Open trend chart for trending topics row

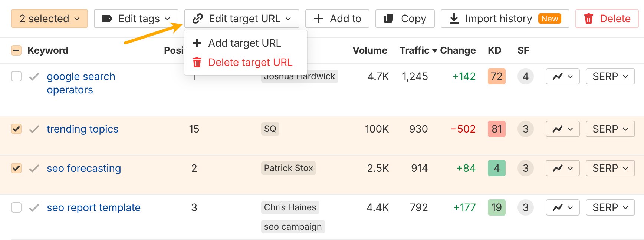coord(562,129)
